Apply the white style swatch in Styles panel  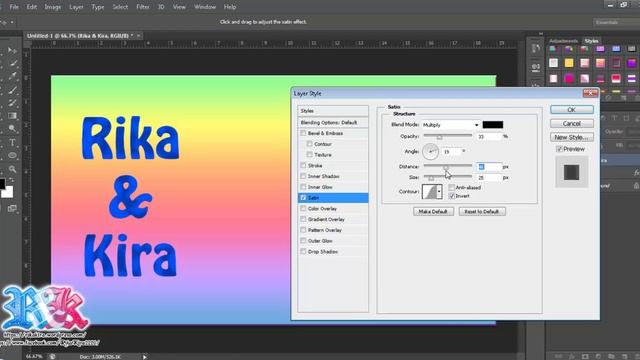pos(553,63)
